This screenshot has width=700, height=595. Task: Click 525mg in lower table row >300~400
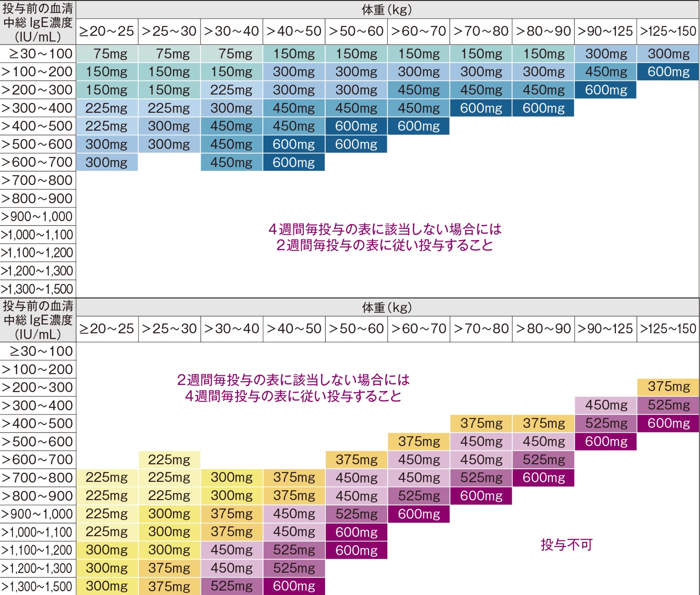[668, 405]
